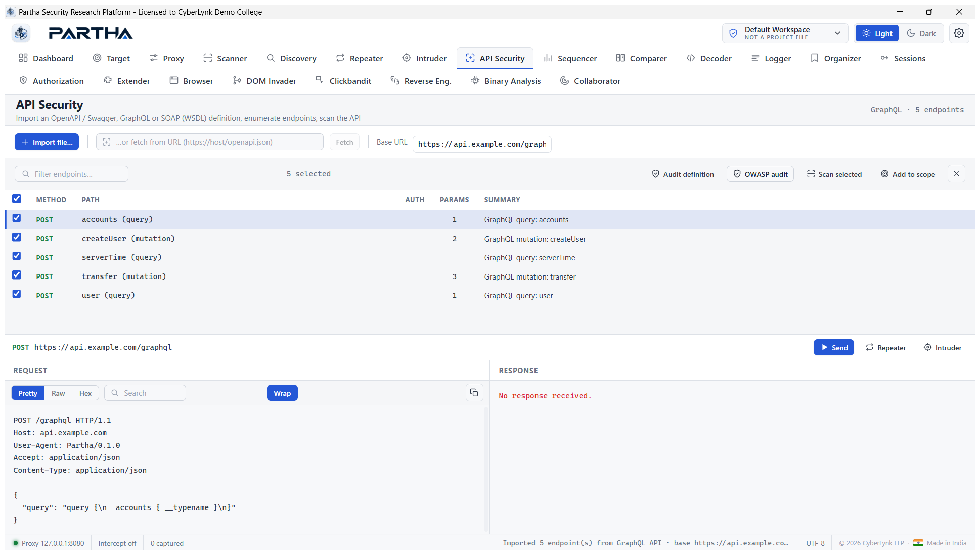Image resolution: width=980 pixels, height=555 pixels.
Task: Click the Partha logo icon
Action: click(21, 33)
